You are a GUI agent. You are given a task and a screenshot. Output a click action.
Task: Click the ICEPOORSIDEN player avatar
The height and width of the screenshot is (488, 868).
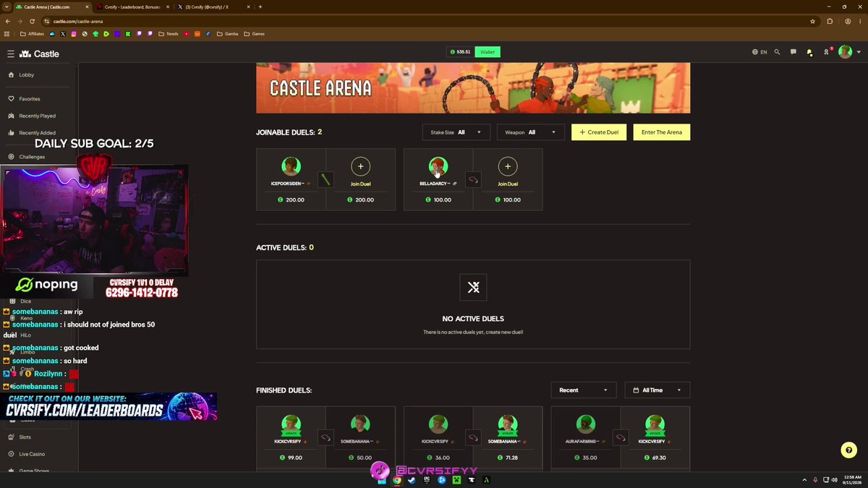click(x=291, y=166)
